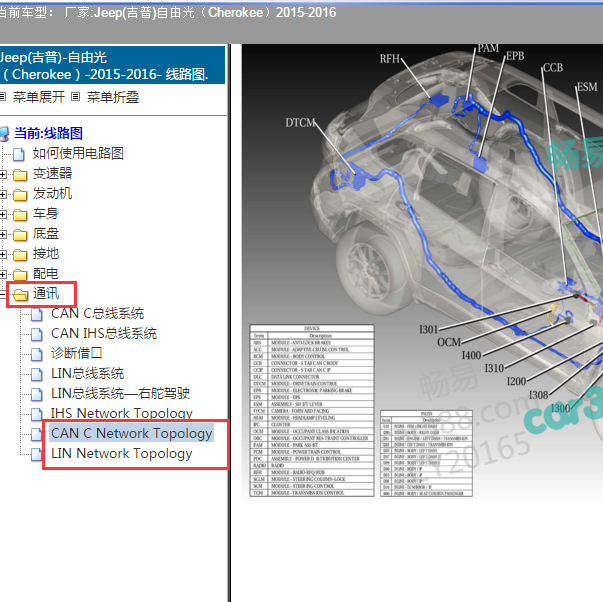The height and width of the screenshot is (602, 603).
Task: Click the small icon before 菜单折叠
Action: pyautogui.click(x=75, y=97)
